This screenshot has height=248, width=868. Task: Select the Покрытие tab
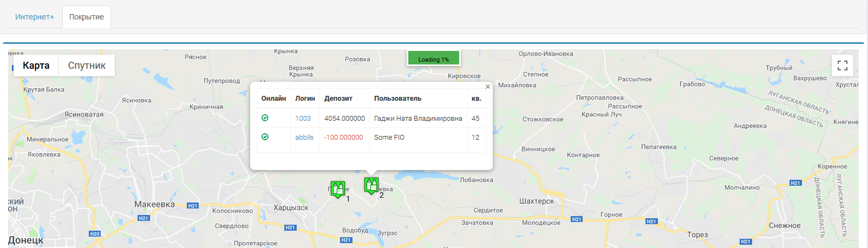pos(87,17)
